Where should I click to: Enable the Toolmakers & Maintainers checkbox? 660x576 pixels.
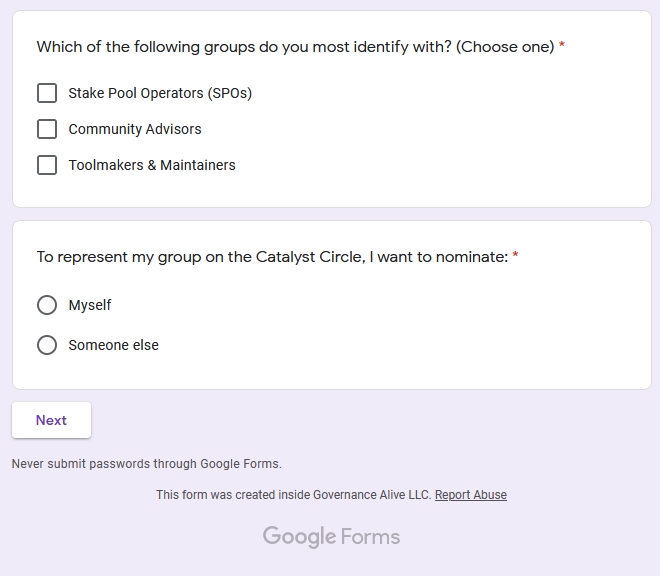pyautogui.click(x=47, y=165)
